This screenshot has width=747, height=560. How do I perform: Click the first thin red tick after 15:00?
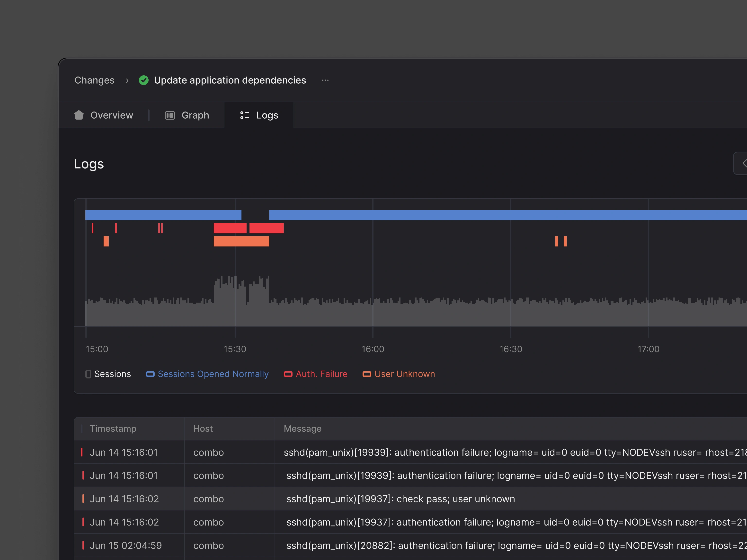(x=93, y=228)
